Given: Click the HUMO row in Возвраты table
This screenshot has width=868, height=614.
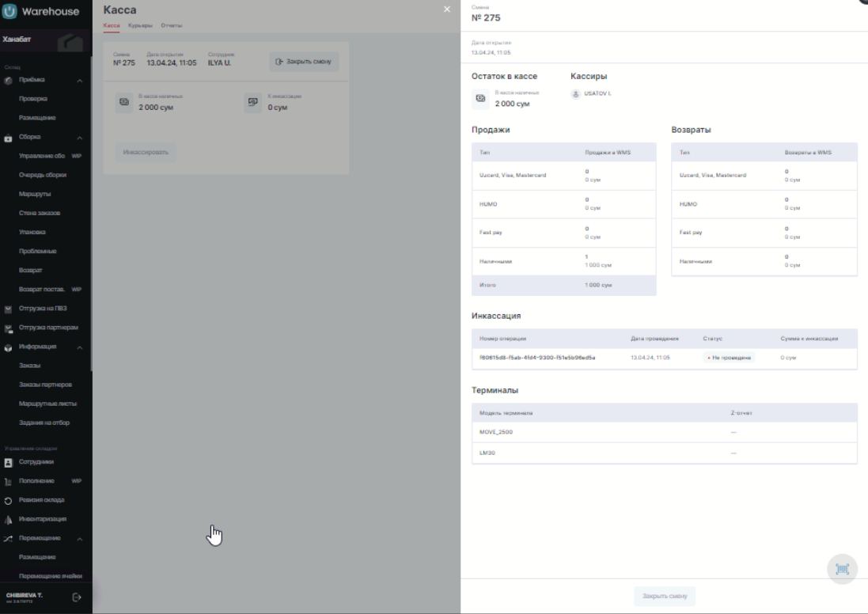Looking at the screenshot, I should click(764, 204).
